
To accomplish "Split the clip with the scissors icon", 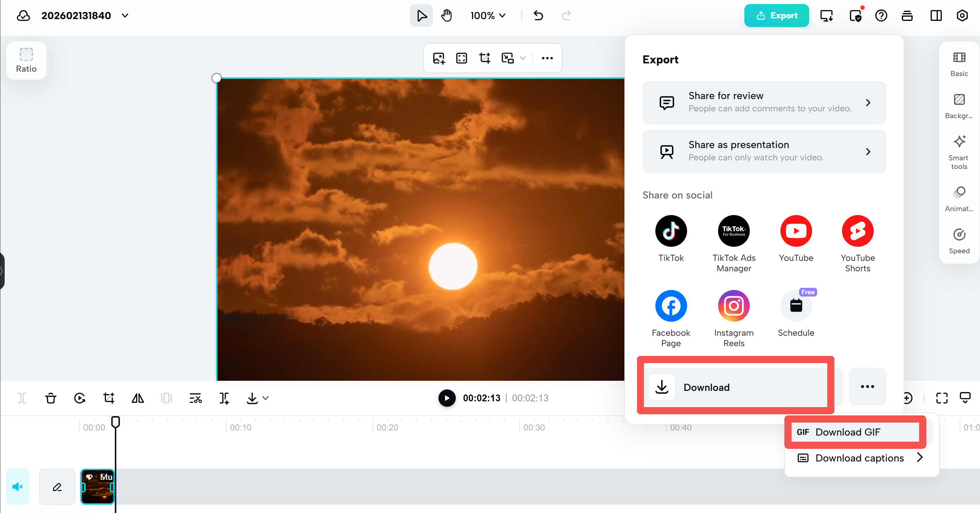I will point(195,398).
